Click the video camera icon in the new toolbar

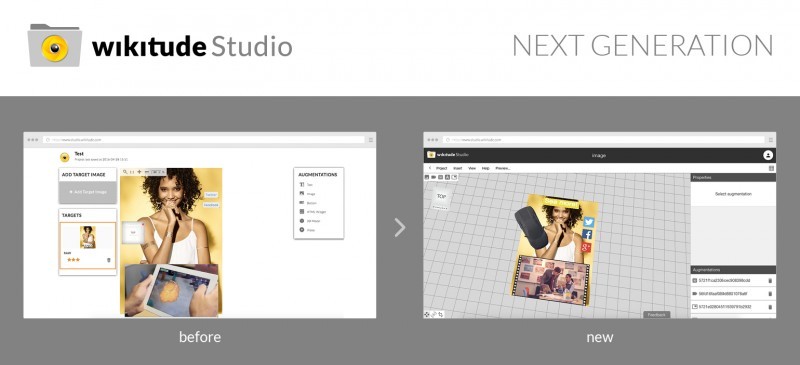(x=434, y=177)
